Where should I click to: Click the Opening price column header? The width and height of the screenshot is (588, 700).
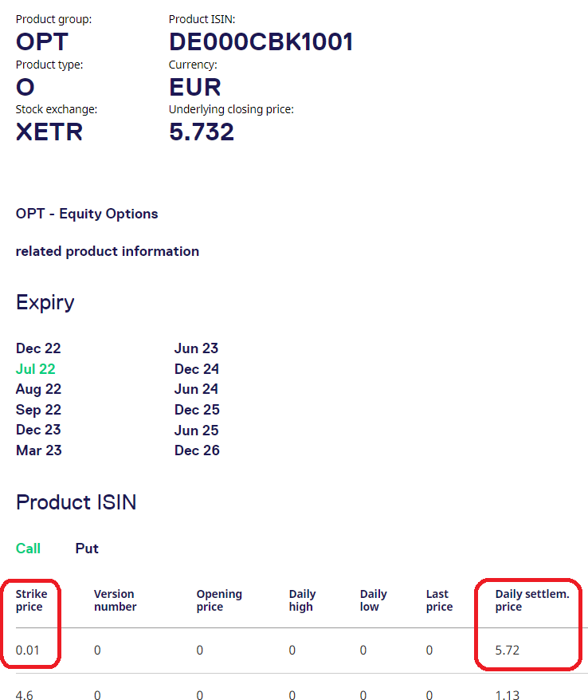pos(219,600)
